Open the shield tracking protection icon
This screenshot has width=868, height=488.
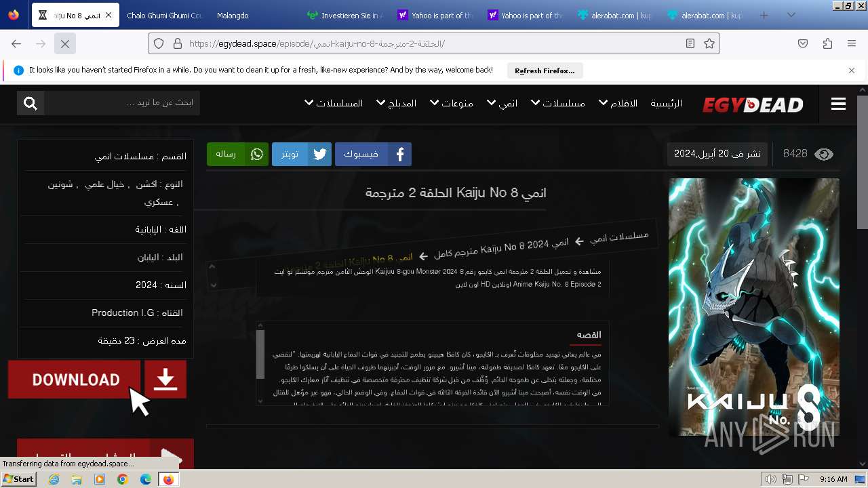pyautogui.click(x=159, y=43)
